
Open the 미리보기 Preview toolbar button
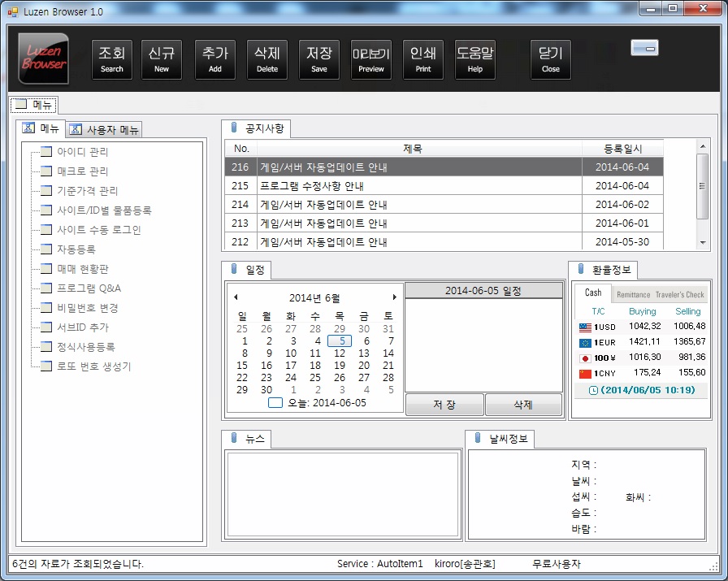371,59
